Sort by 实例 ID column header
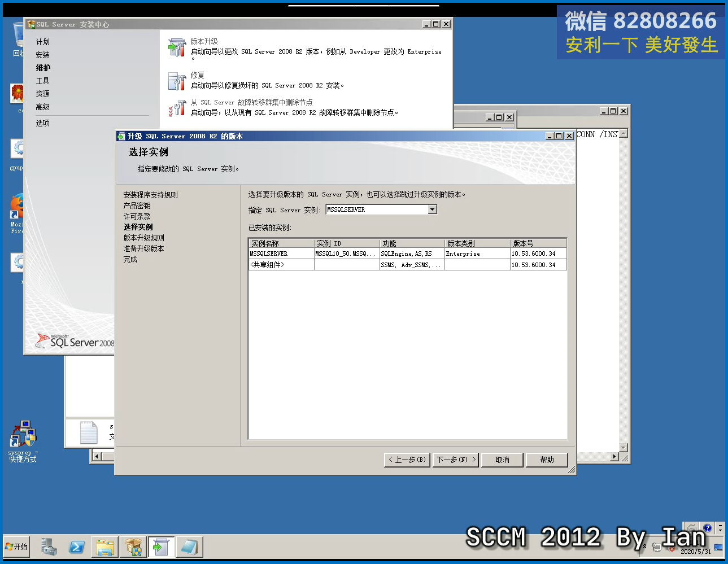This screenshot has height=564, width=728. [347, 243]
